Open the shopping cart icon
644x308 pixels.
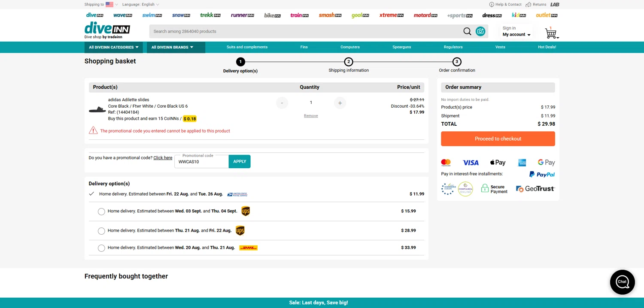[x=551, y=33]
